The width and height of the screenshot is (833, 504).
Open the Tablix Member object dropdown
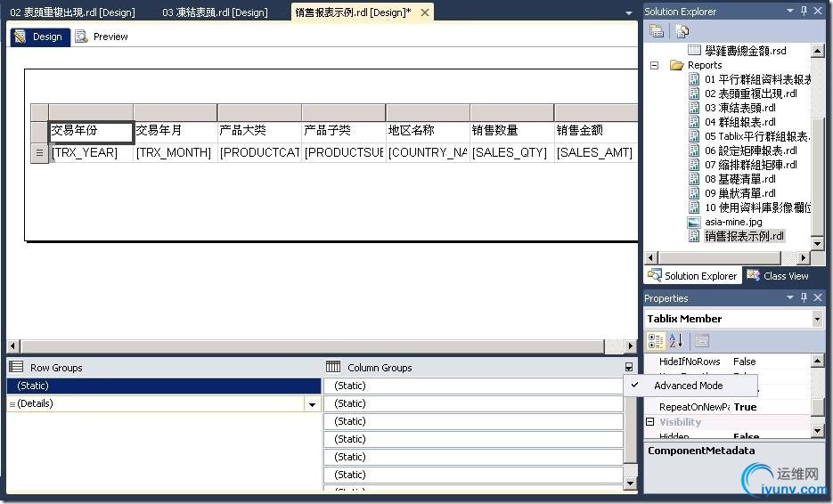coord(817,319)
